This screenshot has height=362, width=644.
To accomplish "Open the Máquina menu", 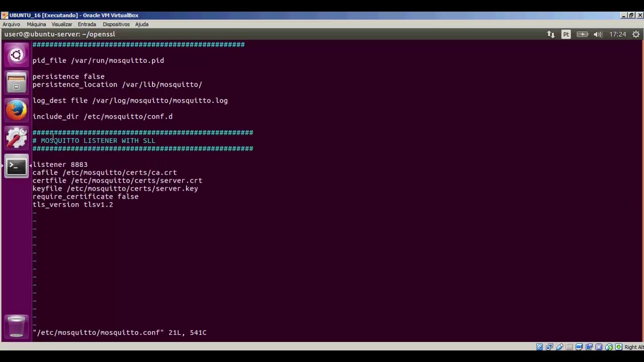I will click(36, 24).
